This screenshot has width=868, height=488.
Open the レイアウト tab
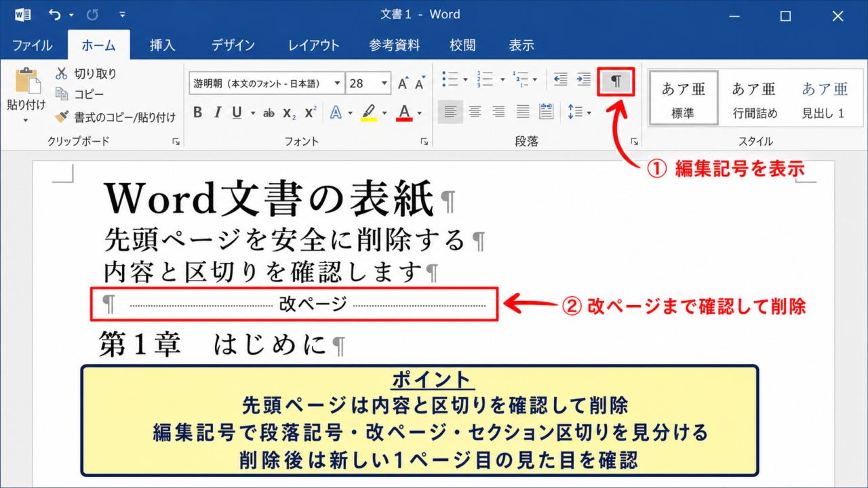click(314, 45)
